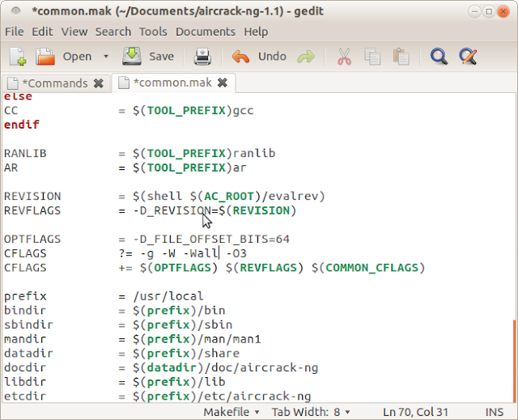Paste clipboard with toolbar icon
This screenshot has width=518, height=420.
[401, 57]
